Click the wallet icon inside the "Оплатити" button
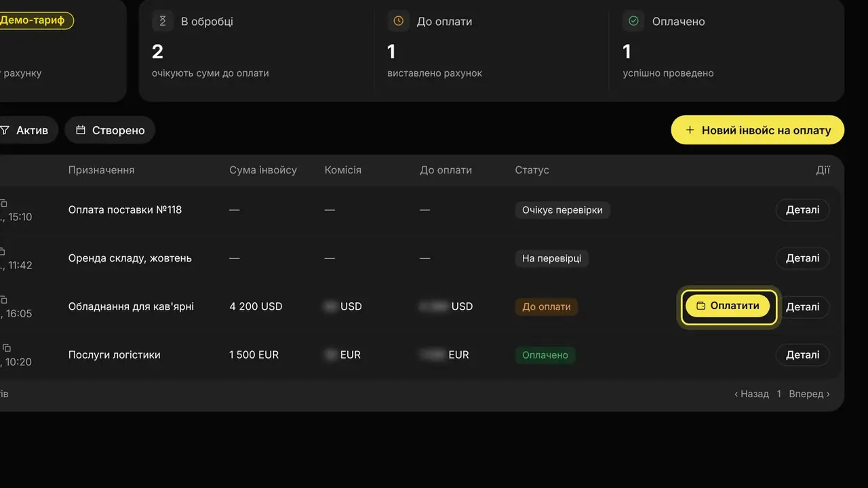 pos(701,306)
